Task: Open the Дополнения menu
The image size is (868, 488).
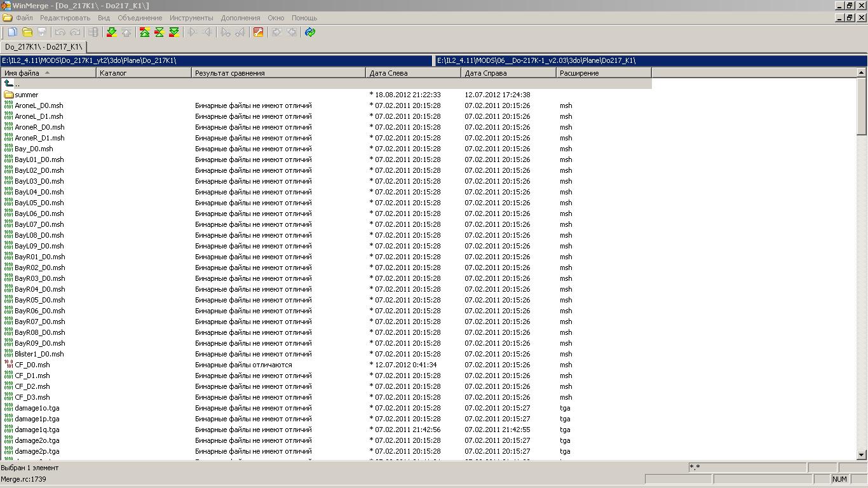Action: coord(240,18)
